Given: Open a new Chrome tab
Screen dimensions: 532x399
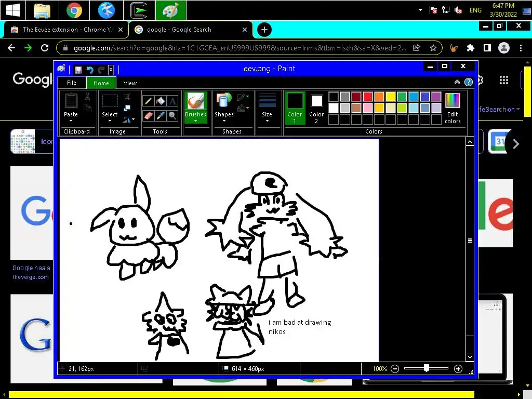Looking at the screenshot, I should tap(264, 30).
